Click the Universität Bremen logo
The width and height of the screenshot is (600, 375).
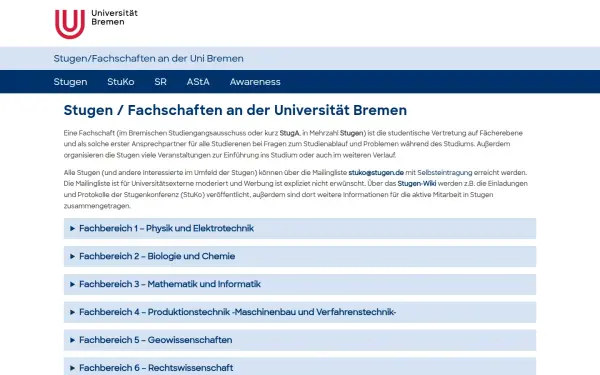point(96,24)
